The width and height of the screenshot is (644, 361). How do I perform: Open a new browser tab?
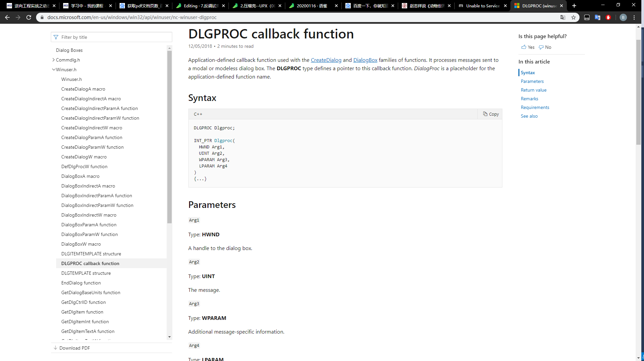574,6
